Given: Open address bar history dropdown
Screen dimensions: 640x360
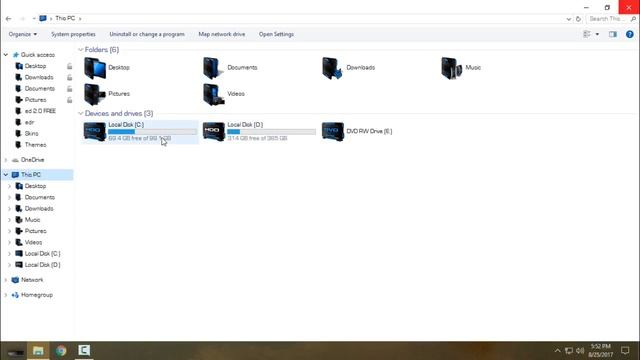Looking at the screenshot, I should (569, 19).
